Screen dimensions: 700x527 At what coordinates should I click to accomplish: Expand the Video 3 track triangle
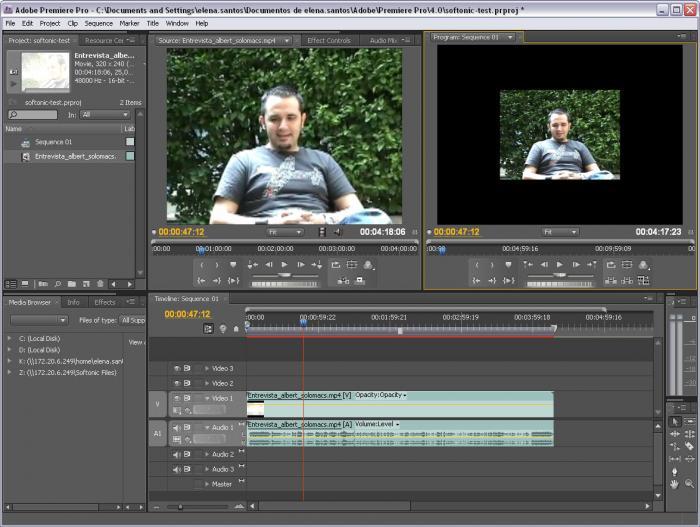click(207, 368)
